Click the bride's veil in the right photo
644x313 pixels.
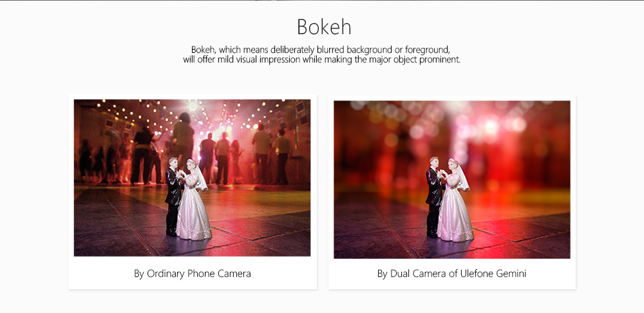(x=464, y=176)
